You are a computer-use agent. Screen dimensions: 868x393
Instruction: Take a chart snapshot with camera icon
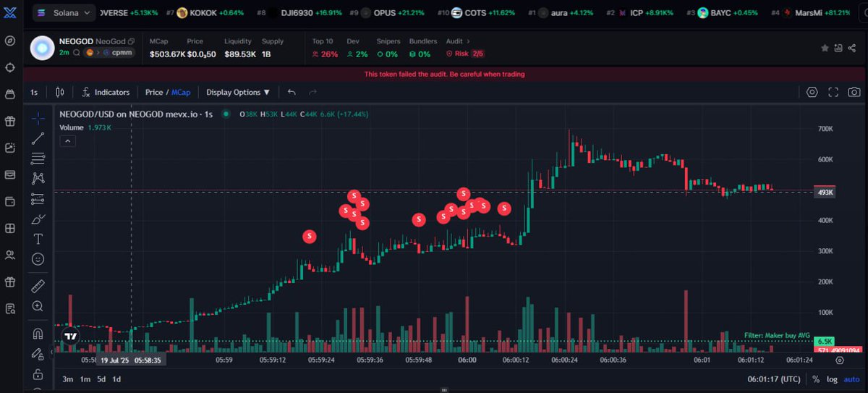click(x=854, y=92)
